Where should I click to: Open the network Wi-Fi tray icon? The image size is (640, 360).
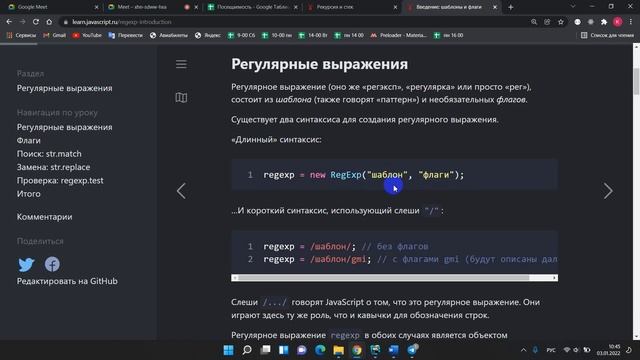pyautogui.click(x=567, y=350)
